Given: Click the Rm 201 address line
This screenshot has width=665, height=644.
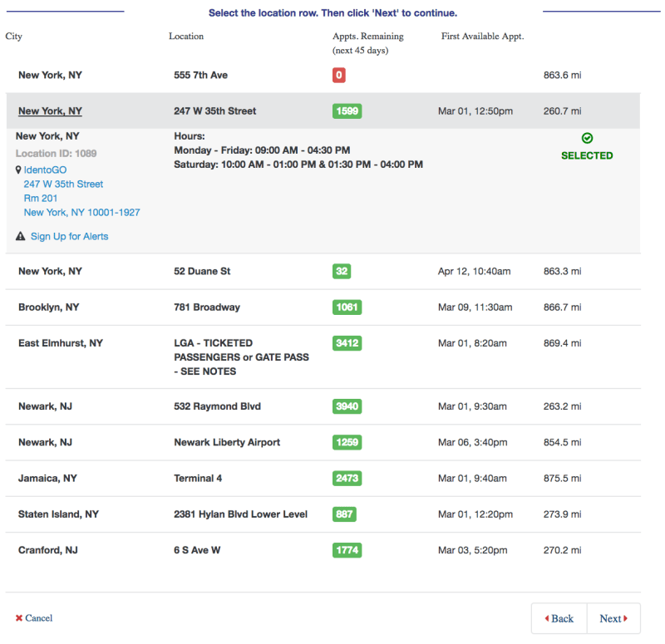Looking at the screenshot, I should coord(40,199).
